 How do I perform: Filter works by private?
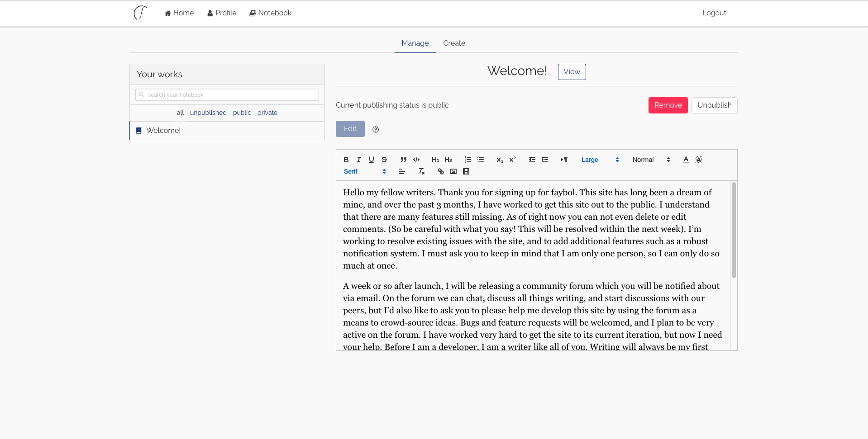(x=267, y=113)
